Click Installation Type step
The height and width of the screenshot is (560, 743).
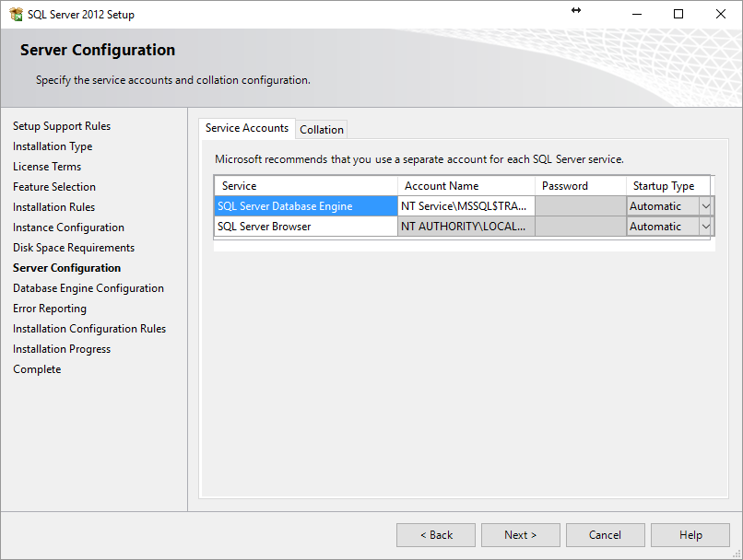pos(53,146)
